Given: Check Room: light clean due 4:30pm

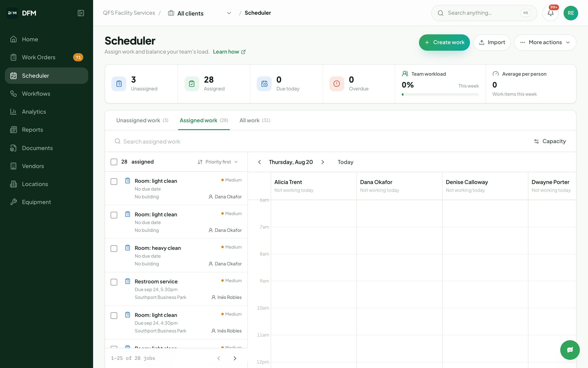Looking at the screenshot, I should [114, 316].
